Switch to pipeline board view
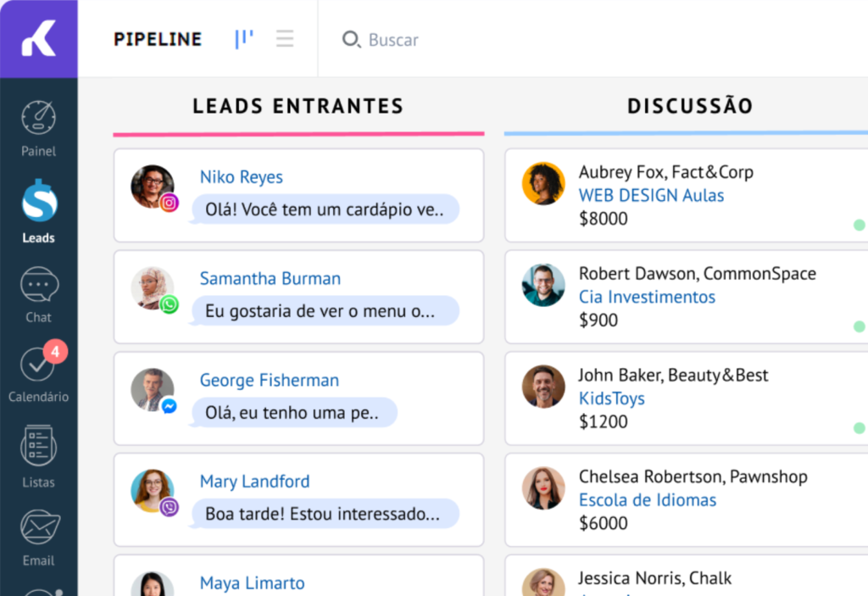The image size is (868, 596). tap(244, 39)
